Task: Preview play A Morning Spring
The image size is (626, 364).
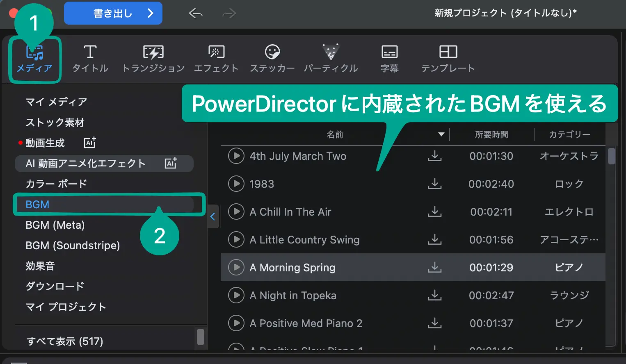Action: click(236, 267)
